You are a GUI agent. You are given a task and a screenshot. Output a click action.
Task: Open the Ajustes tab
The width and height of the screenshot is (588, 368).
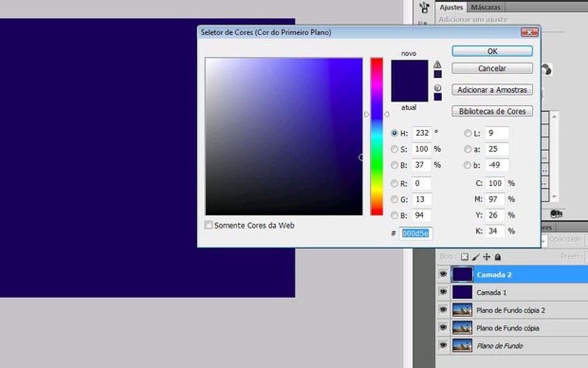pyautogui.click(x=451, y=7)
